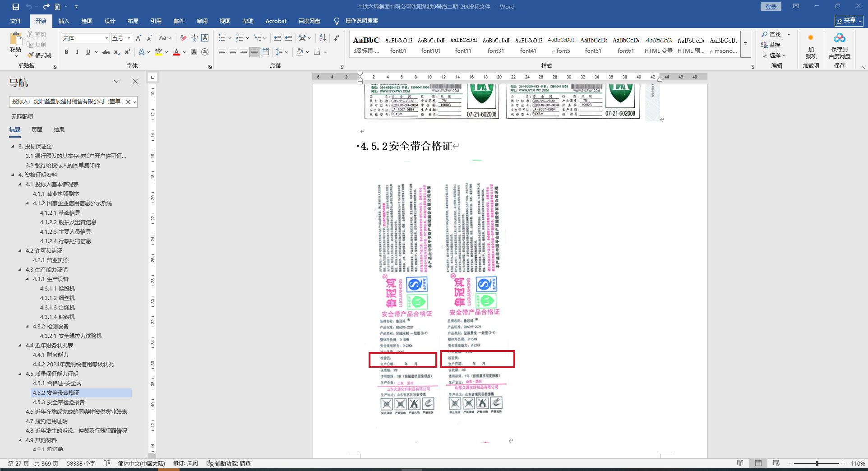This screenshot has height=471, width=868.
Task: Collapse the 3. 投标保证金 heading
Action: (13, 147)
